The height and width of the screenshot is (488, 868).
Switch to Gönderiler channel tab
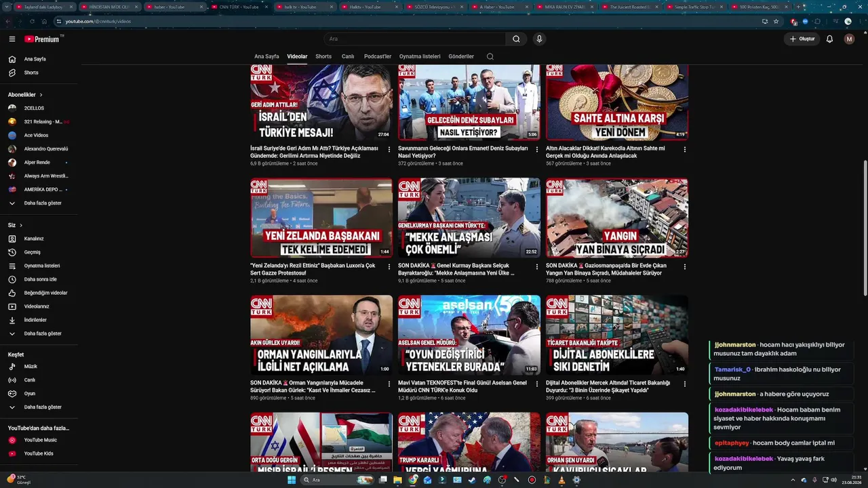(x=461, y=56)
